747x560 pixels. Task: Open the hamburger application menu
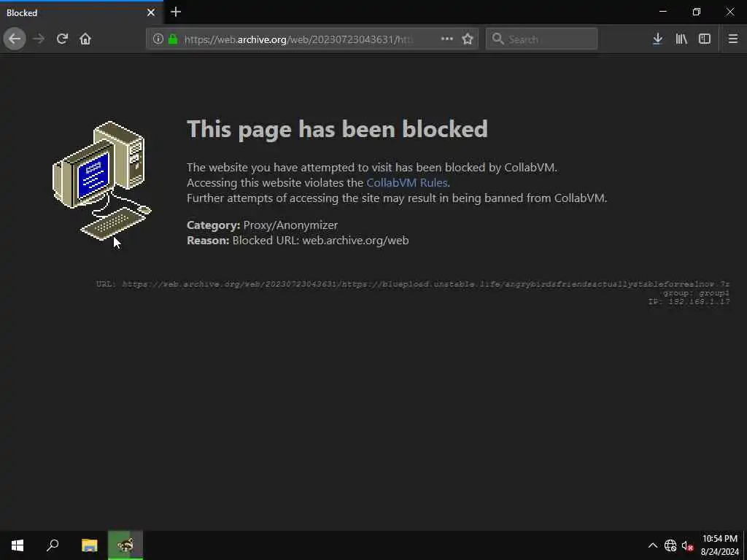point(733,39)
